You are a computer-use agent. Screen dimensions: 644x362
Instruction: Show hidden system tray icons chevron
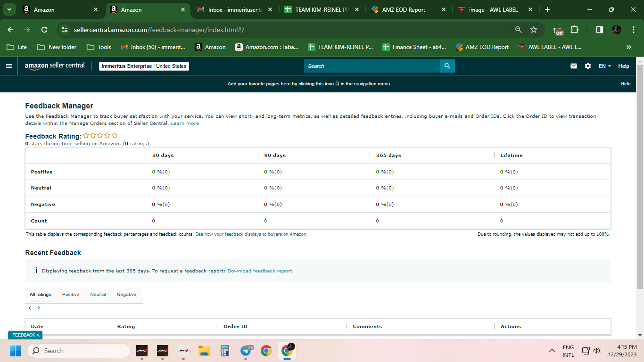(x=552, y=351)
